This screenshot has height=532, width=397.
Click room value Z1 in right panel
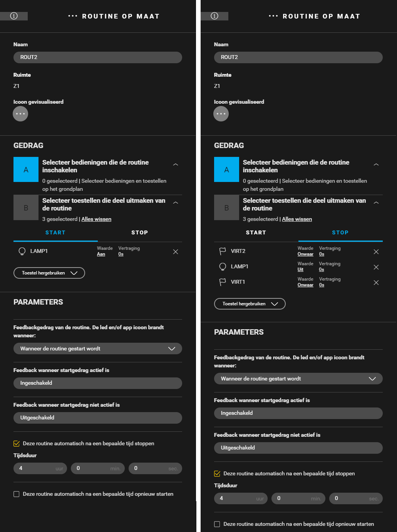coord(217,86)
